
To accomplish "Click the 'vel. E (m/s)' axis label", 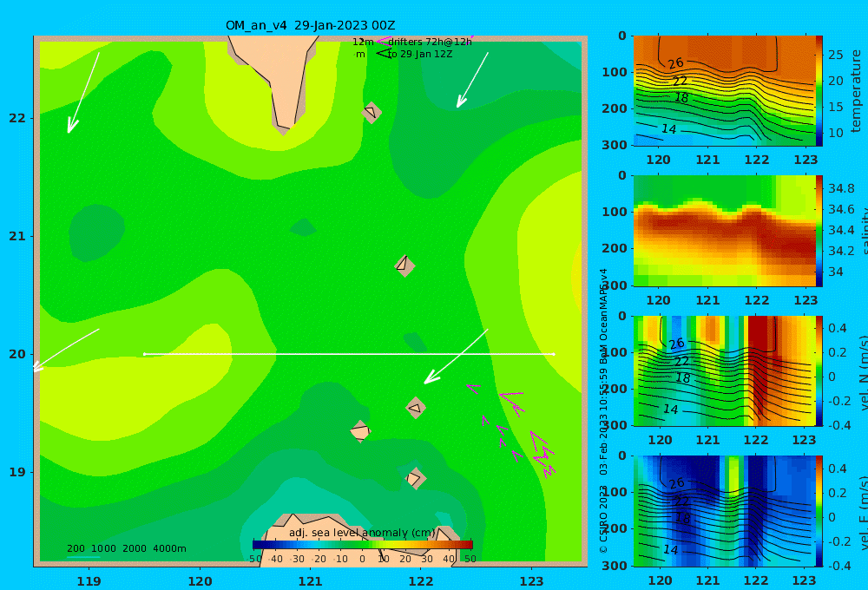I will 864,513.
